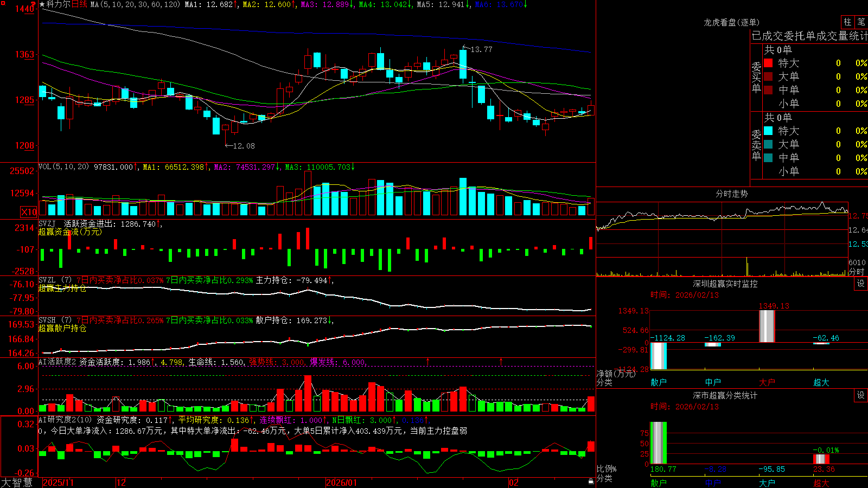Click the red 特大 buy order swatch

(768, 63)
